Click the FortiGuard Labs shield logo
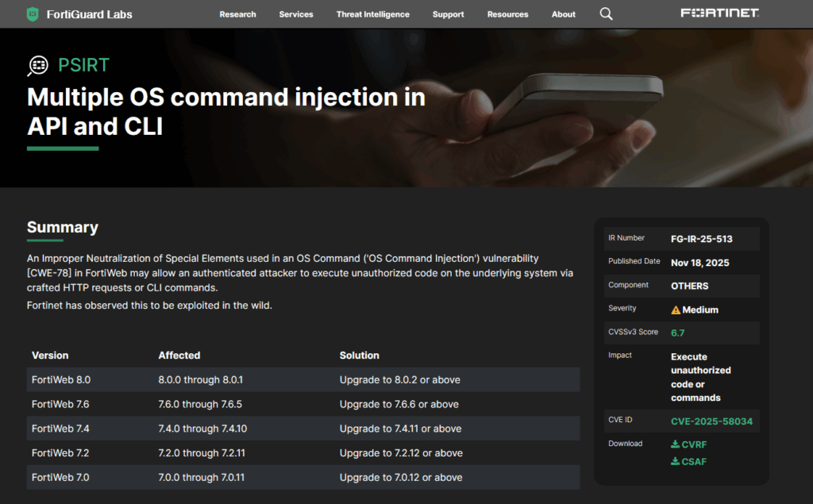This screenshot has height=504, width=813. pyautogui.click(x=33, y=14)
